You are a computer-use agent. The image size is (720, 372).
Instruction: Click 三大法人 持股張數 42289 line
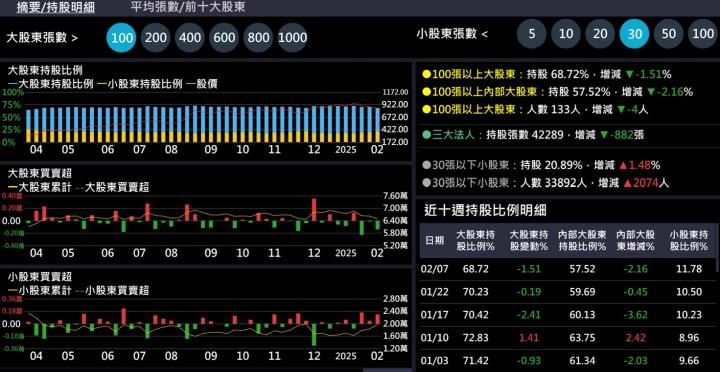(533, 135)
